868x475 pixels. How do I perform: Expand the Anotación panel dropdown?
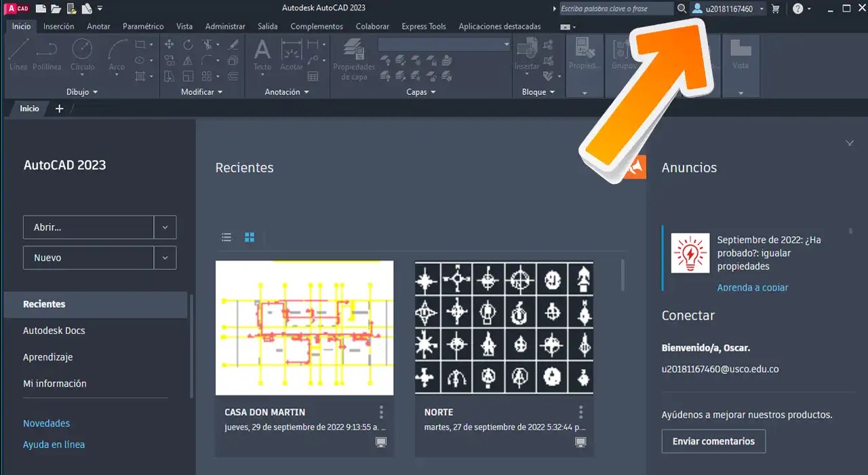pos(287,92)
